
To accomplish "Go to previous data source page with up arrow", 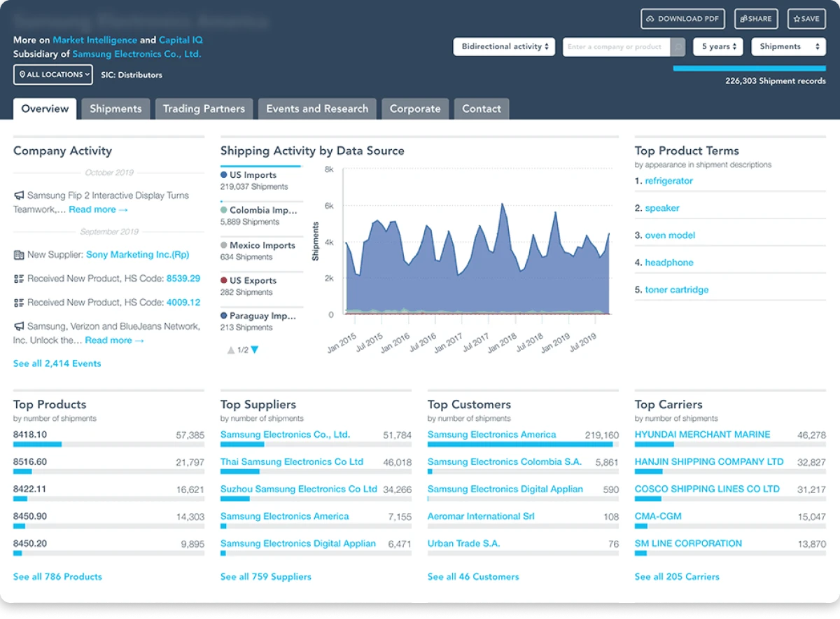I will [x=231, y=350].
